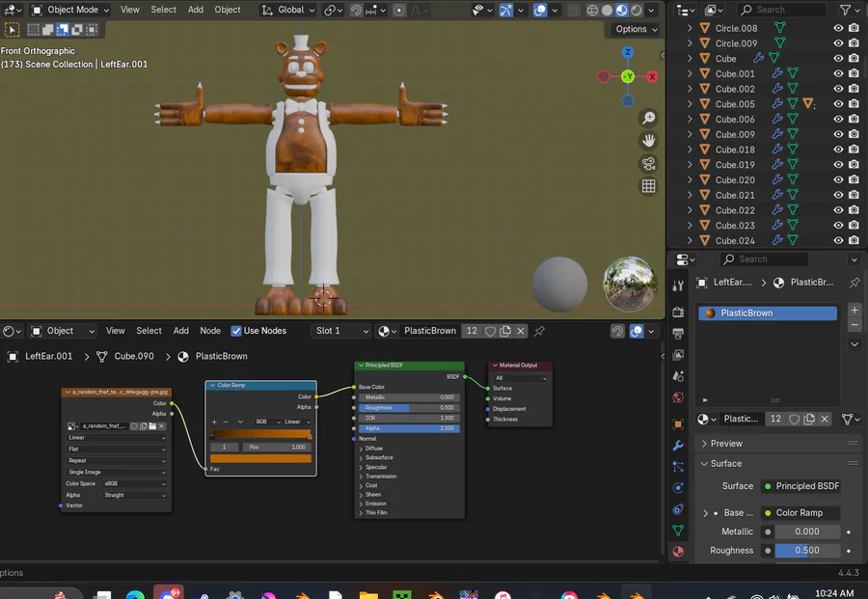
Task: Open the Material properties tab
Action: [x=678, y=552]
